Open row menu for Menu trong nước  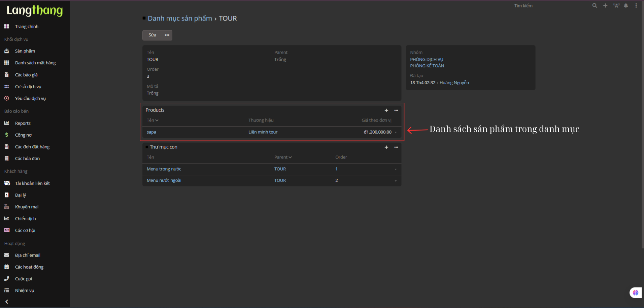pos(396,169)
